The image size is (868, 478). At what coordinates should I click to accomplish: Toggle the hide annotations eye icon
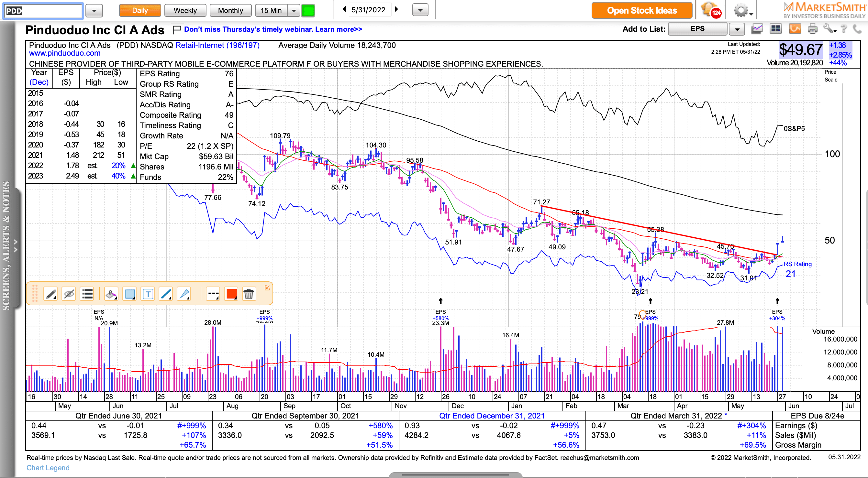pos(69,294)
